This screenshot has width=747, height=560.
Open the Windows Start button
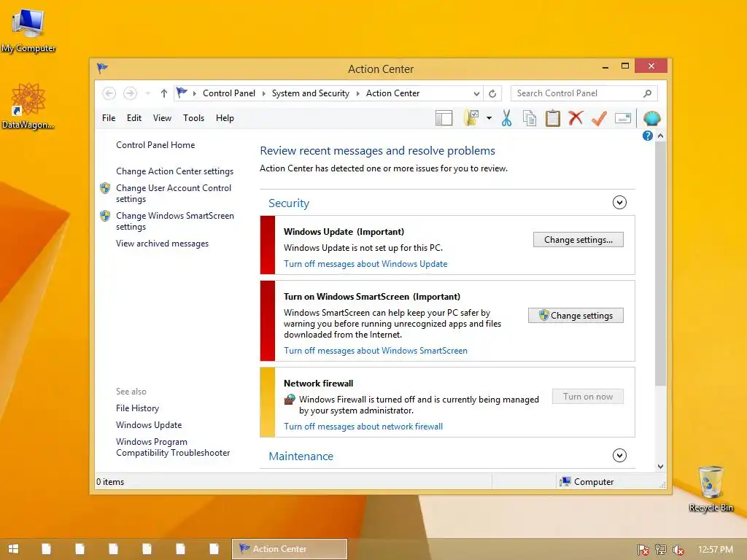pos(13,548)
